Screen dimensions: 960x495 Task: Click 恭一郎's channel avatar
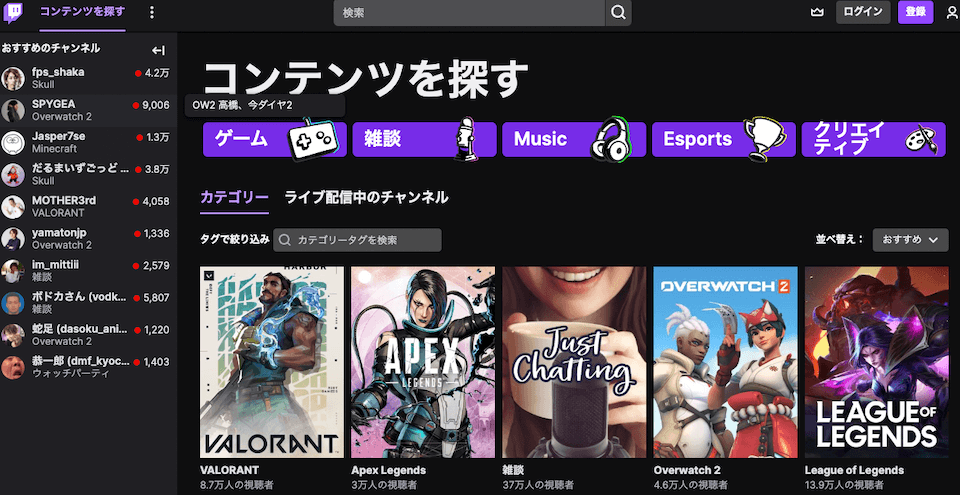(13, 368)
